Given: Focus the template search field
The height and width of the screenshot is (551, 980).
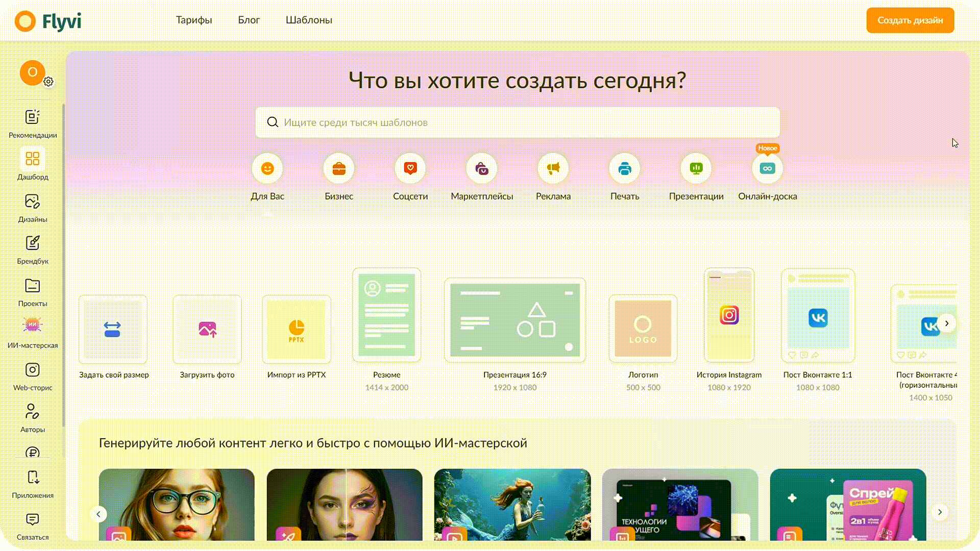Looking at the screenshot, I should (518, 122).
